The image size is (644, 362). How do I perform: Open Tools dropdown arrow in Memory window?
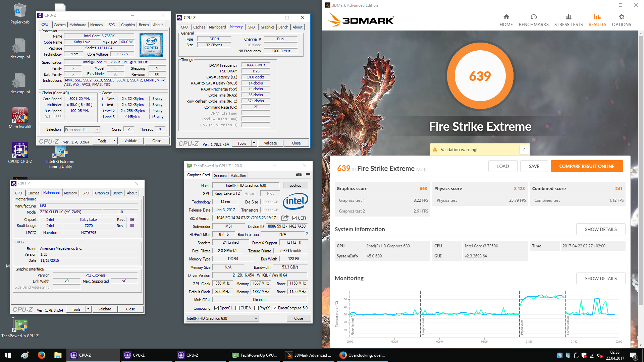tap(254, 143)
